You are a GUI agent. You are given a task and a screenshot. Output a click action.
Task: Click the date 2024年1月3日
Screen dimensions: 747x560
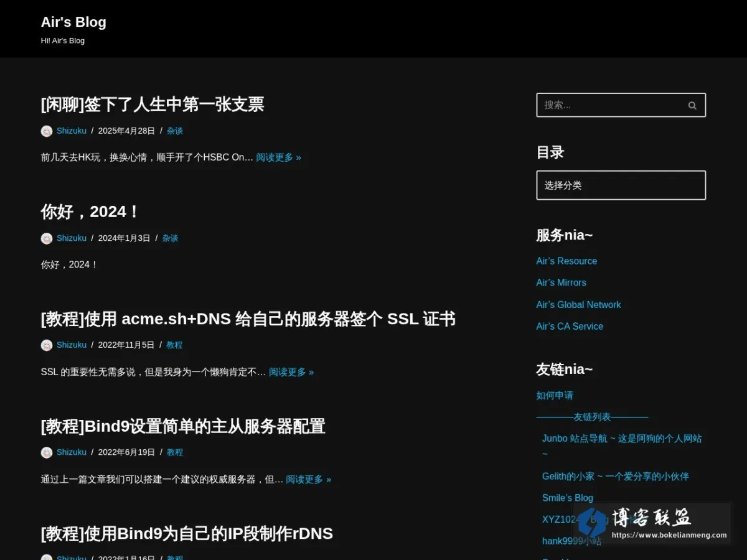pos(125,238)
